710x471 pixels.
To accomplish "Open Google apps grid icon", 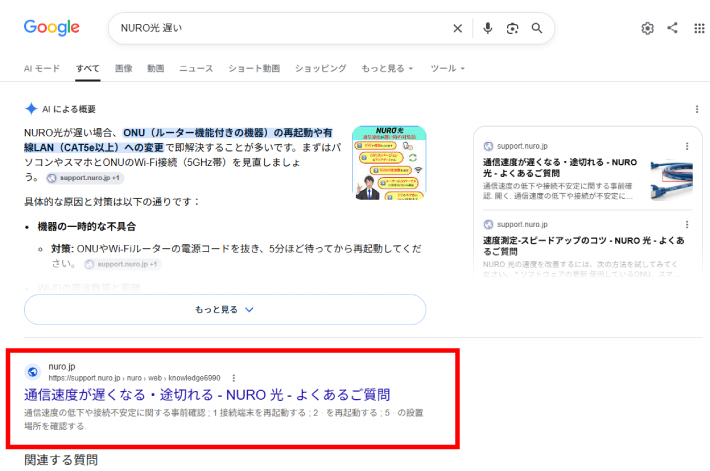I will click(x=699, y=29).
